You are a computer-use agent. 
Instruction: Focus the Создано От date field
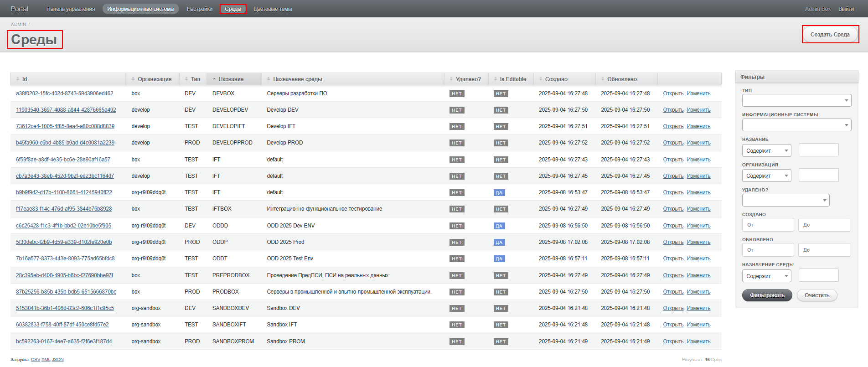coord(768,225)
